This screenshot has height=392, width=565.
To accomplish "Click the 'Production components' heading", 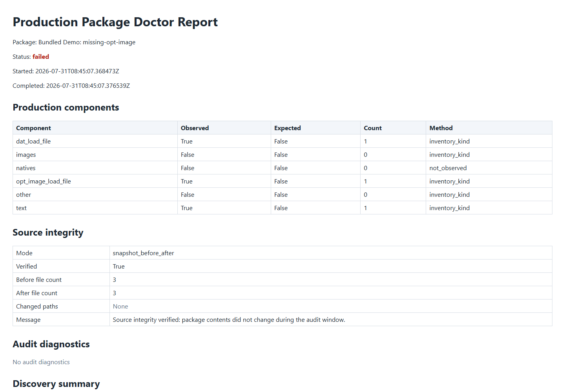I will pos(66,107).
